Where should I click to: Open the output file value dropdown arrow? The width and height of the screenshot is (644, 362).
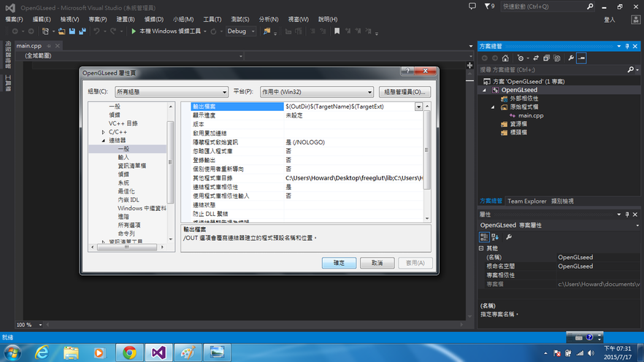point(418,107)
